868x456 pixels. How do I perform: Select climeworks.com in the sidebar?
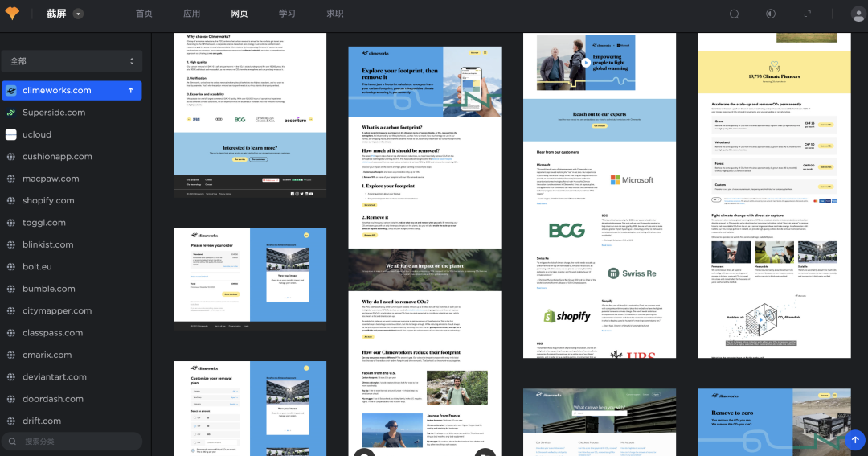tap(72, 90)
